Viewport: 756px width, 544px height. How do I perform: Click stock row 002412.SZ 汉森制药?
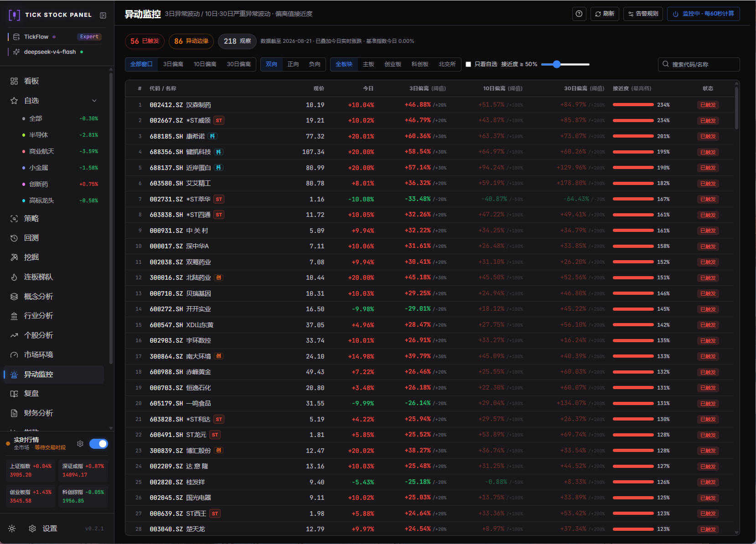[x=429, y=105]
